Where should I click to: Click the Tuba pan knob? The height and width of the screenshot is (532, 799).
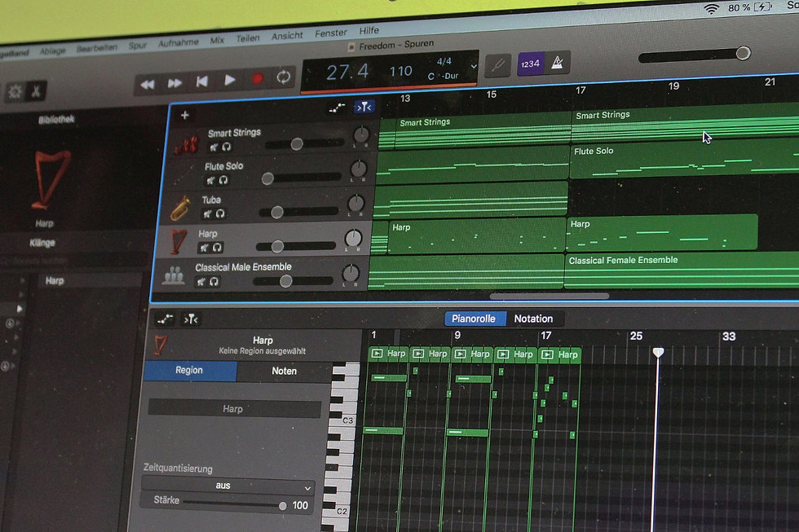point(355,203)
